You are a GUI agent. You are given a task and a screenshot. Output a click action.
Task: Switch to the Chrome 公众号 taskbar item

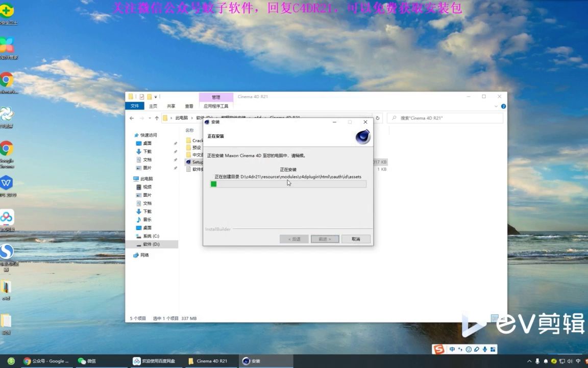46,361
